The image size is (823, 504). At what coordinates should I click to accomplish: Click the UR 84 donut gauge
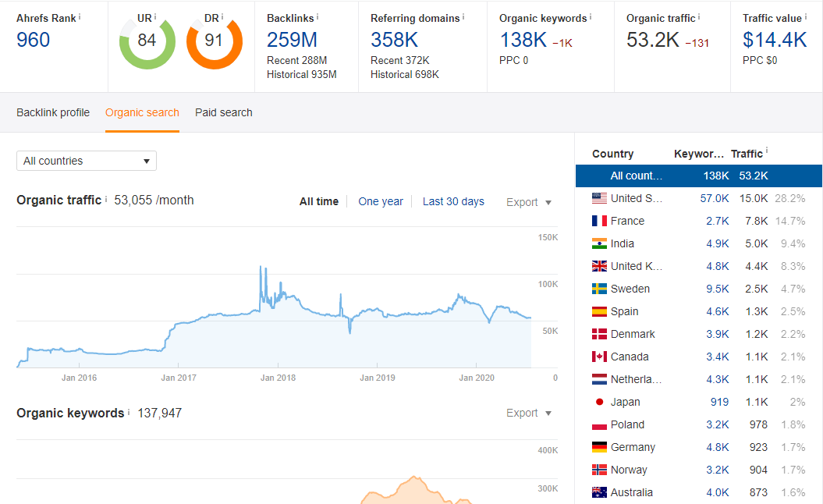[147, 41]
